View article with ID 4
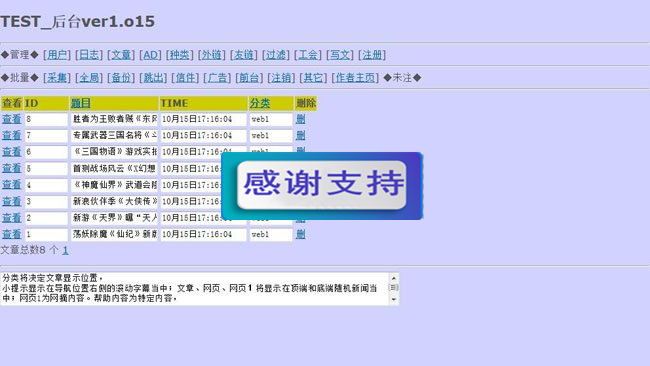This screenshot has height=366, width=650. 12,184
